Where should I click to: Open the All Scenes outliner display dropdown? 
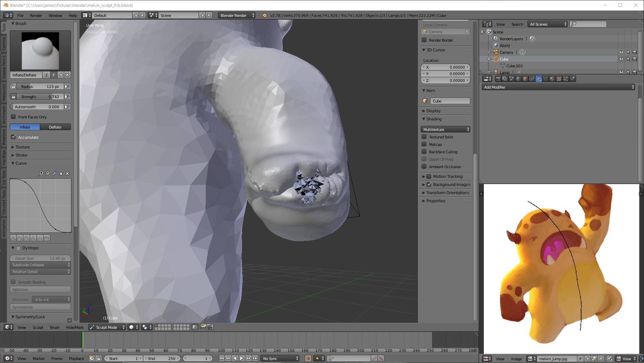click(x=547, y=24)
